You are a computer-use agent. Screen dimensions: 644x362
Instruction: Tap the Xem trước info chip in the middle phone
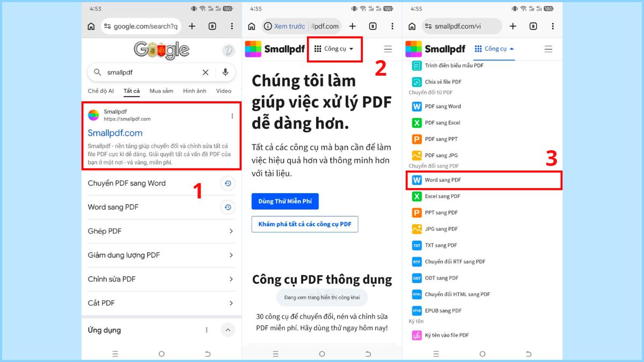pyautogui.click(x=284, y=26)
